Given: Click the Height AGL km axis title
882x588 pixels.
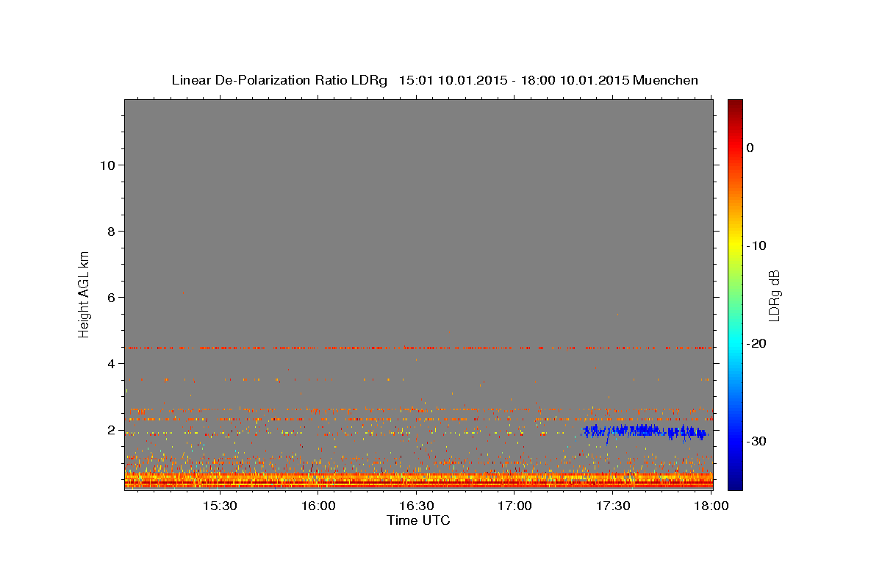Looking at the screenshot, I should coord(84,293).
